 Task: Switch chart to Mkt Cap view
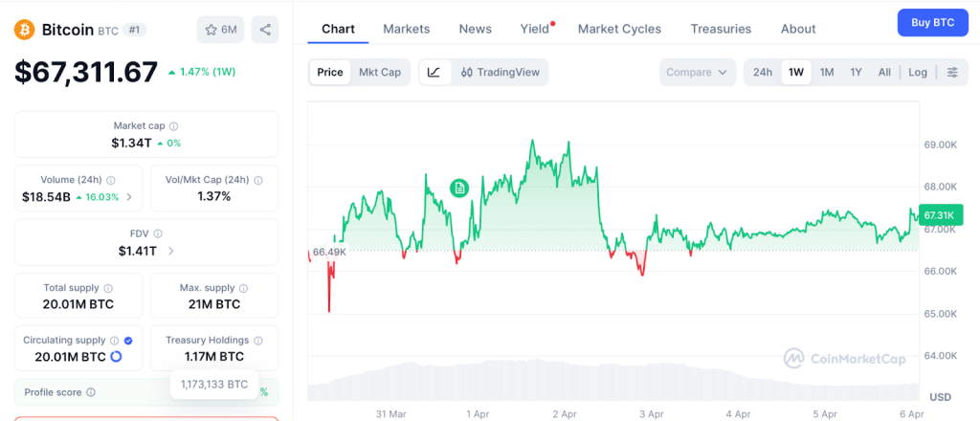pos(380,73)
